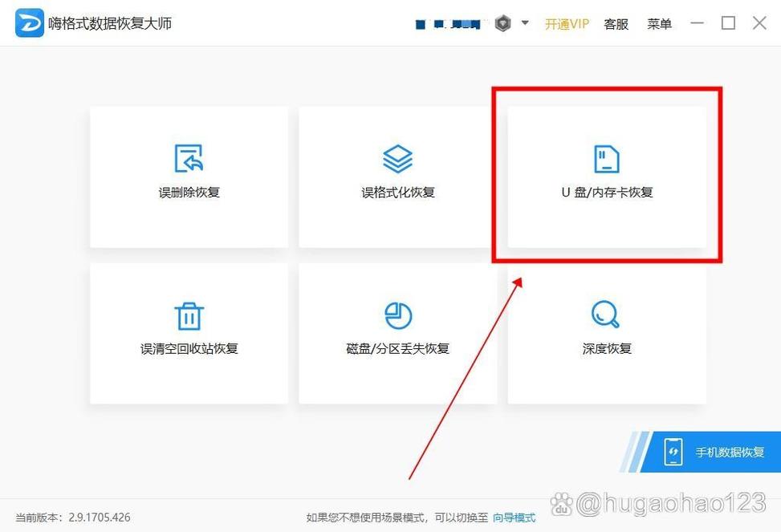Click the membership badge icon near VIP
Screen dimensions: 781x532
(502, 22)
